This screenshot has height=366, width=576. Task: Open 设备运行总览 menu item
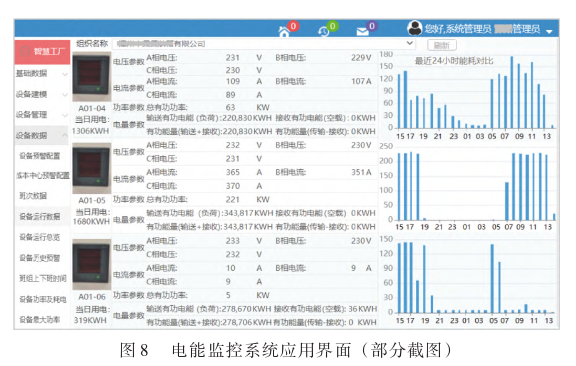40,237
